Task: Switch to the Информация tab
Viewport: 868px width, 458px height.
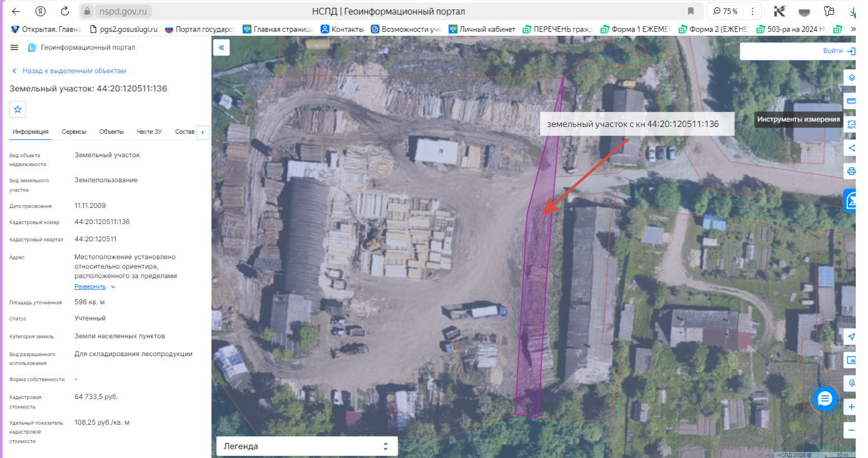Action: coord(31,132)
